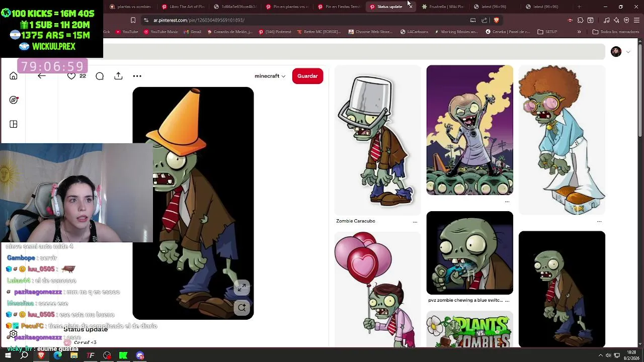The width and height of the screenshot is (644, 362).
Task: Open the balloon zombie pin
Action: click(x=377, y=289)
